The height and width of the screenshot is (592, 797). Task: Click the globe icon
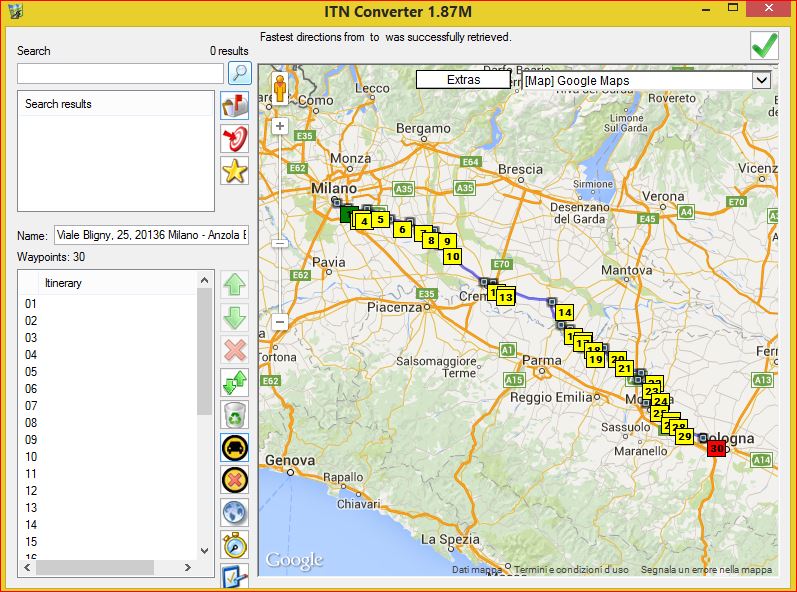coord(234,512)
